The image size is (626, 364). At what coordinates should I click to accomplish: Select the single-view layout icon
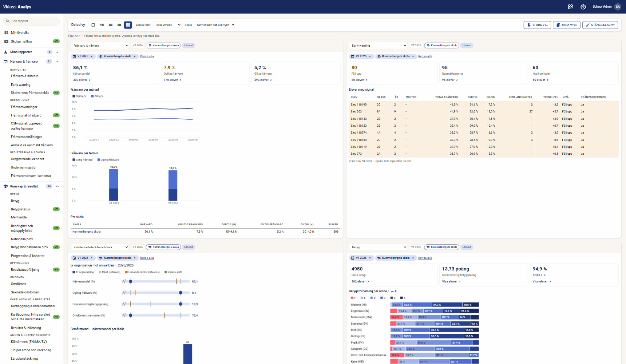93,25
